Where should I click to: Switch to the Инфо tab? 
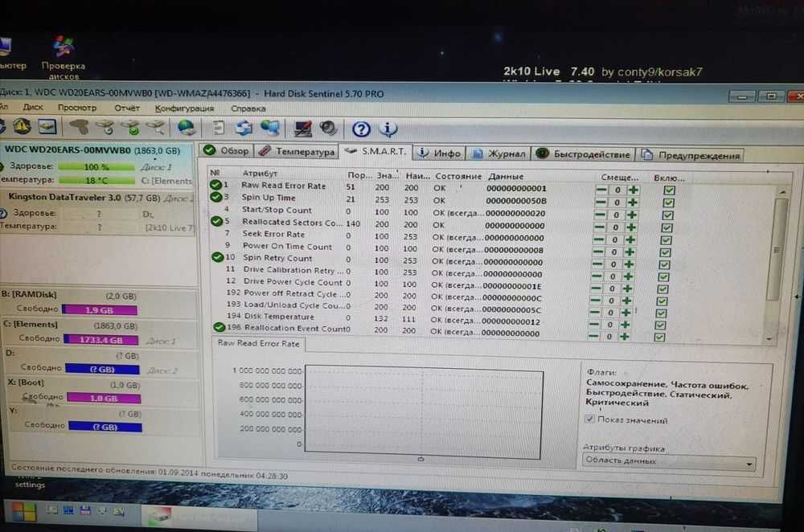(439, 153)
